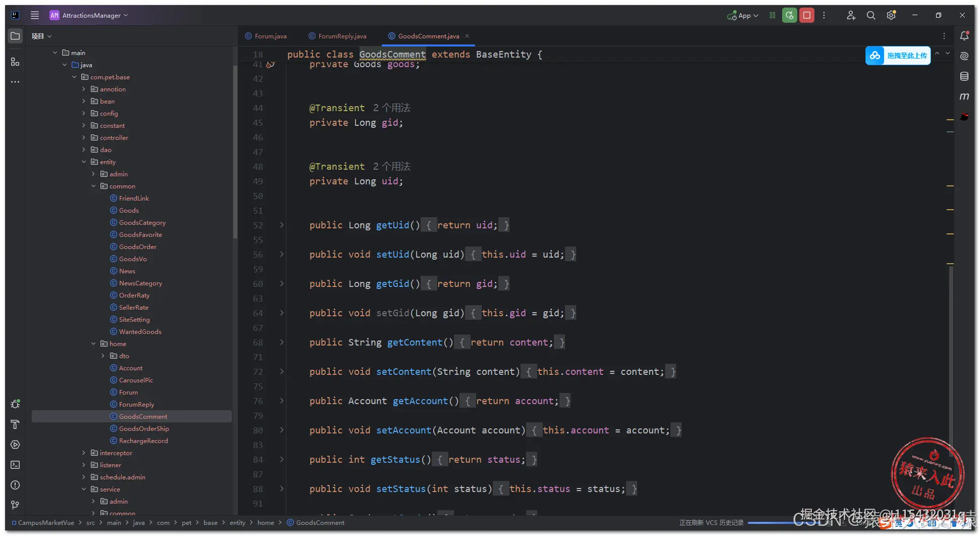
Task: Go to next highlighted problem arrow
Action: 948,53
